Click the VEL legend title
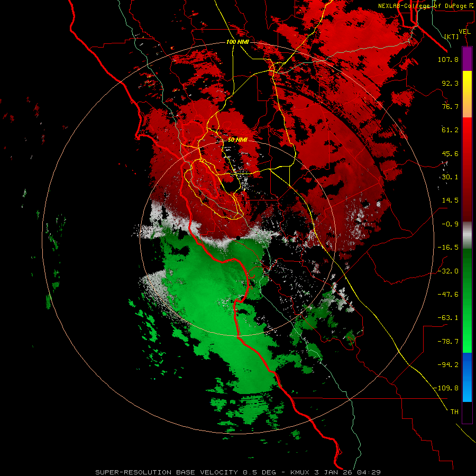 point(464,32)
